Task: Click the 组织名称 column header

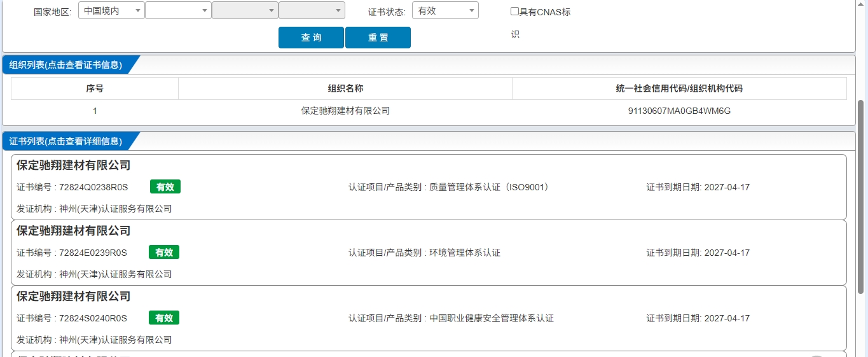Action: pyautogui.click(x=345, y=88)
